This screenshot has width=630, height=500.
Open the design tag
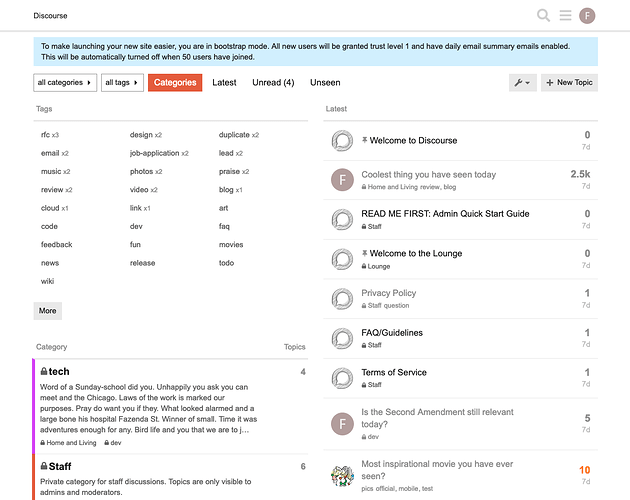141,135
